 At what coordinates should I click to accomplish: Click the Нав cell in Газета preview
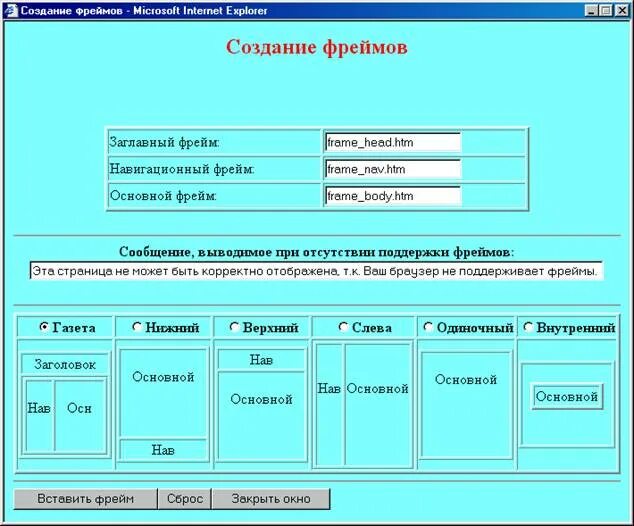point(39,416)
